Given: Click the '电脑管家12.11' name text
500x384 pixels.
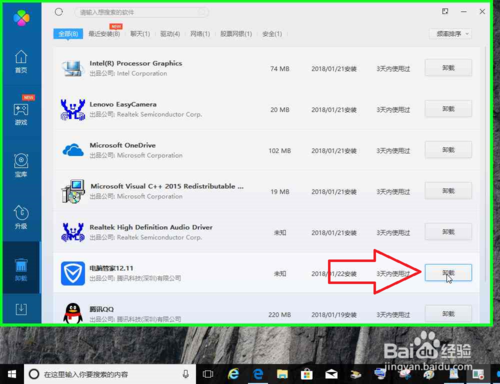Looking at the screenshot, I should coord(111,268).
